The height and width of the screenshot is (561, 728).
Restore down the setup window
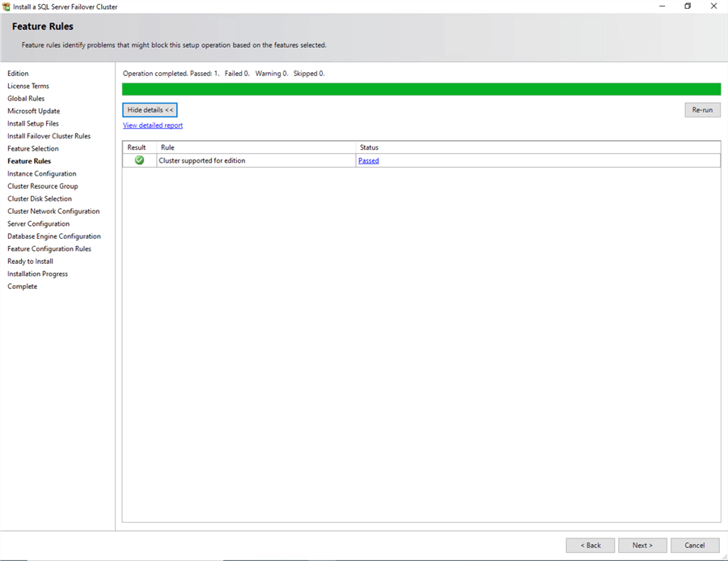[x=688, y=6]
